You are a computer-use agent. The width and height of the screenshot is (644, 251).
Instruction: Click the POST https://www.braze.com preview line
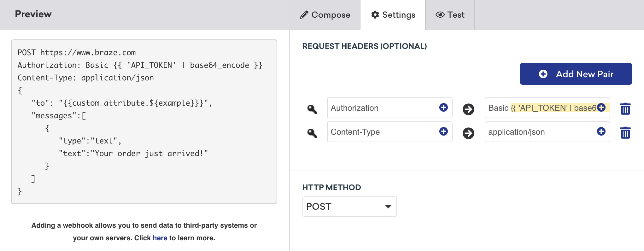pyautogui.click(x=77, y=52)
